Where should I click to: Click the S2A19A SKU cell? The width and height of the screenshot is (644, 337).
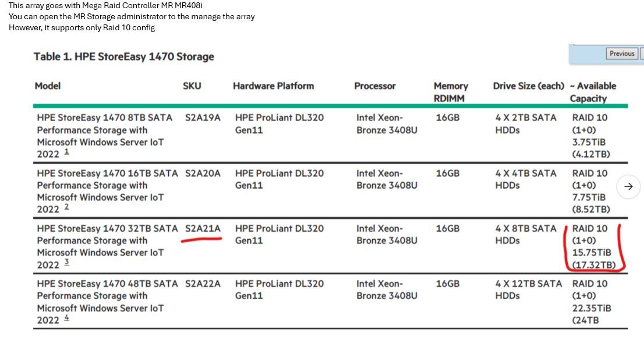point(203,118)
